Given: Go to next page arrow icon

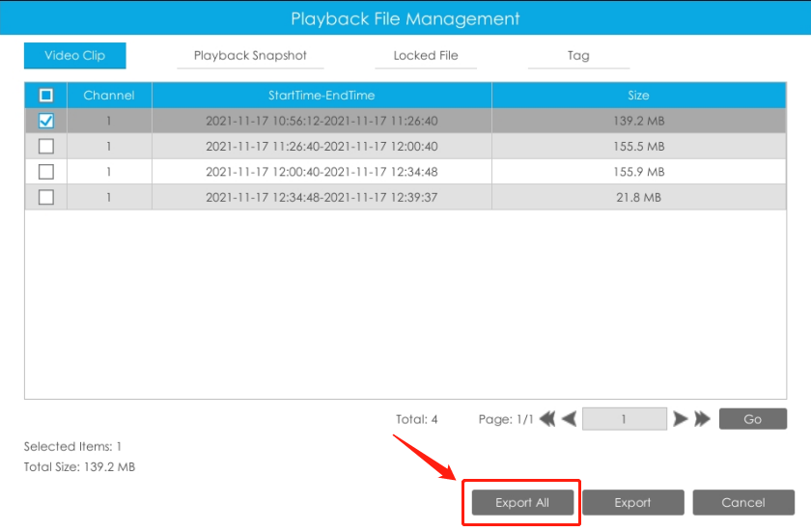Looking at the screenshot, I should pos(680,419).
